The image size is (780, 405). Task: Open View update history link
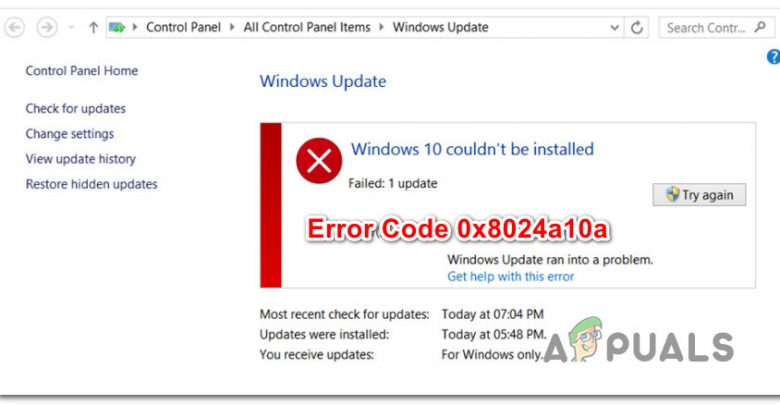pyautogui.click(x=81, y=159)
